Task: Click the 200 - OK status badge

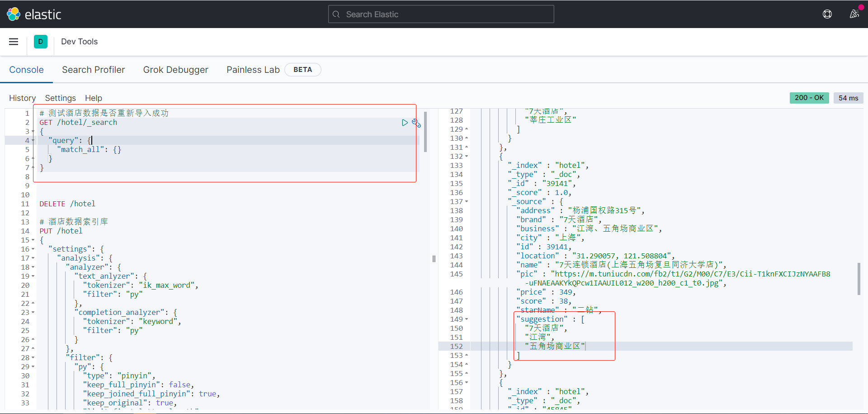Action: coord(809,98)
